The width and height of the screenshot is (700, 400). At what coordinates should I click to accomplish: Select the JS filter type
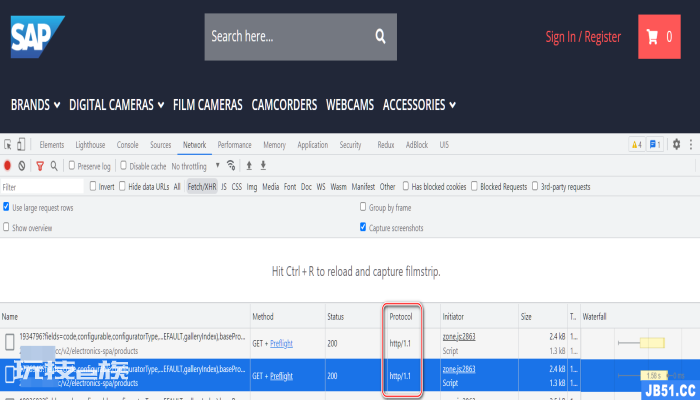pyautogui.click(x=224, y=187)
